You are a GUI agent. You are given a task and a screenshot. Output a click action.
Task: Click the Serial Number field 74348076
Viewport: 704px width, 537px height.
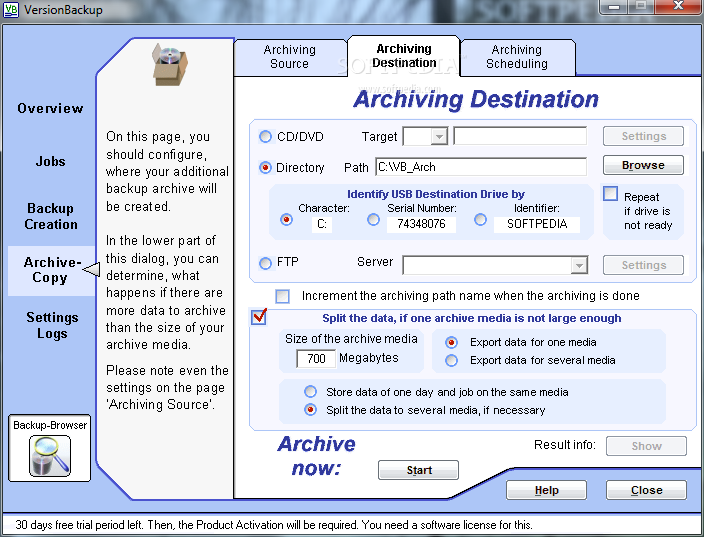click(421, 224)
